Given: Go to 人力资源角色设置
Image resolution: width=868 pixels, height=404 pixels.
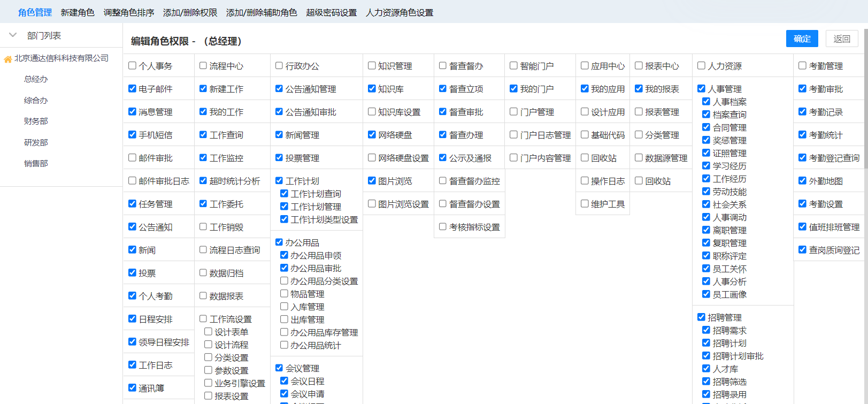Looking at the screenshot, I should click(x=400, y=12).
